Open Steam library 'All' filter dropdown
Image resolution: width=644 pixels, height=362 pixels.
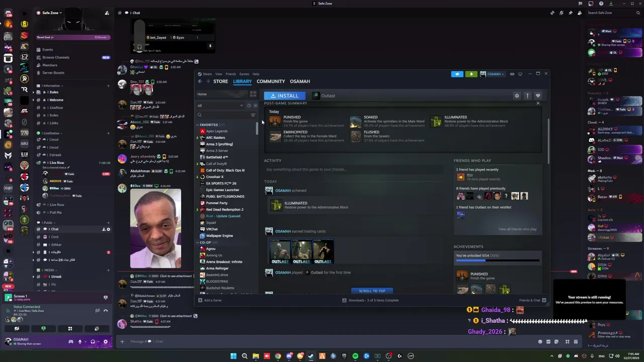pos(220,106)
